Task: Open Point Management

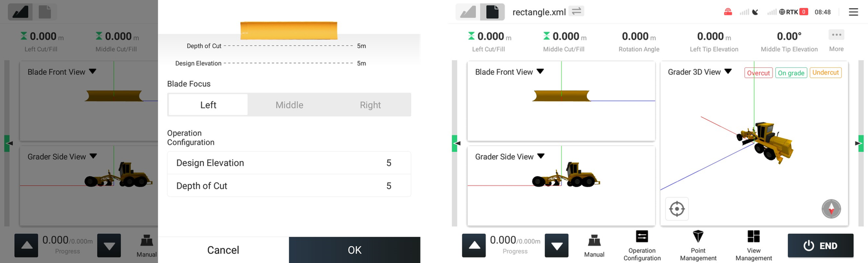Action: click(698, 236)
